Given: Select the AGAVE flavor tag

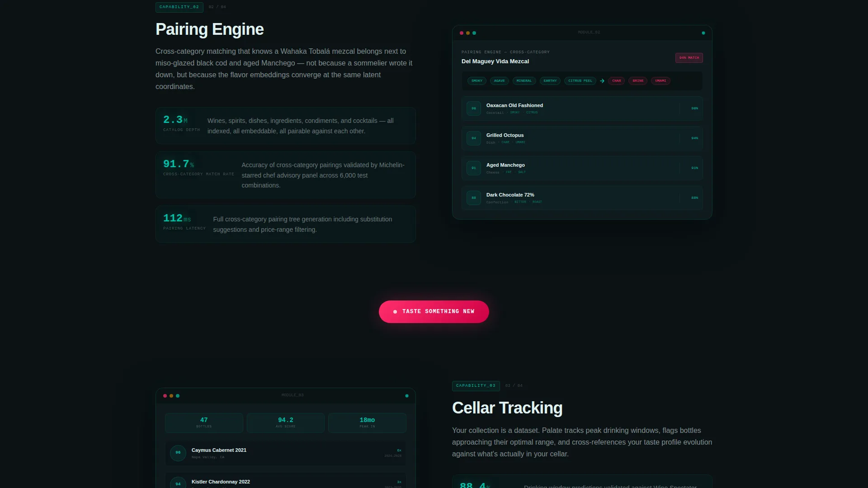Looking at the screenshot, I should tap(500, 81).
